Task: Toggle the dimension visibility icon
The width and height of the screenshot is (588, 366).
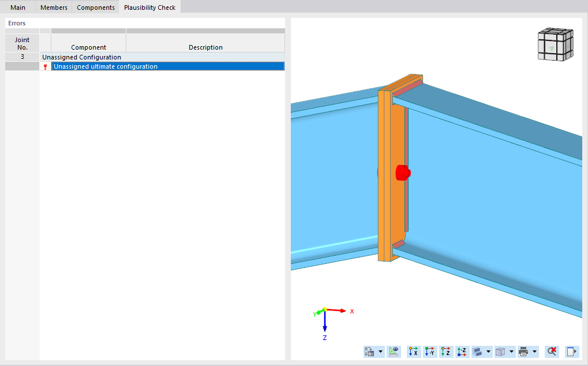Action: [394, 352]
